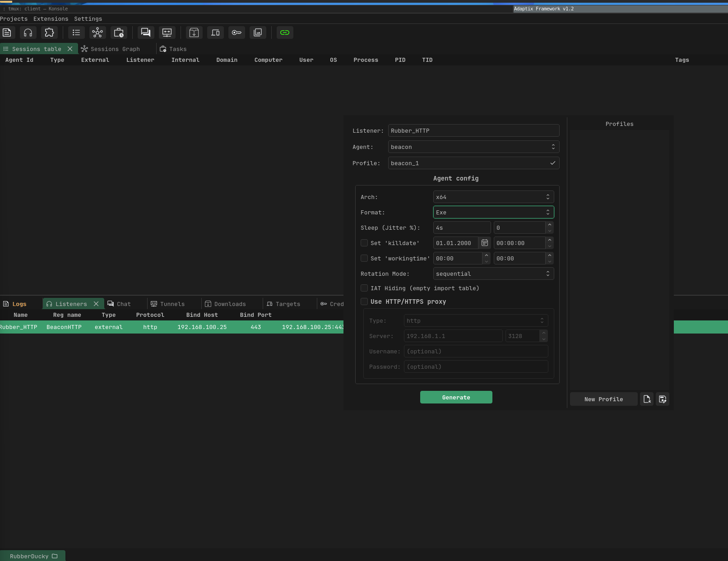The height and width of the screenshot is (561, 728).
Task: Open Sessions Graph from toolbar icon
Action: tap(97, 32)
